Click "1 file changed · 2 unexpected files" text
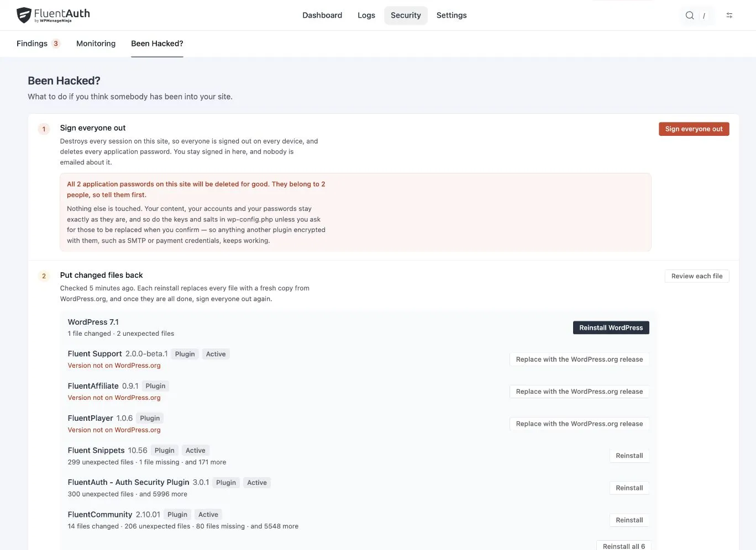This screenshot has width=756, height=550. pyautogui.click(x=121, y=334)
